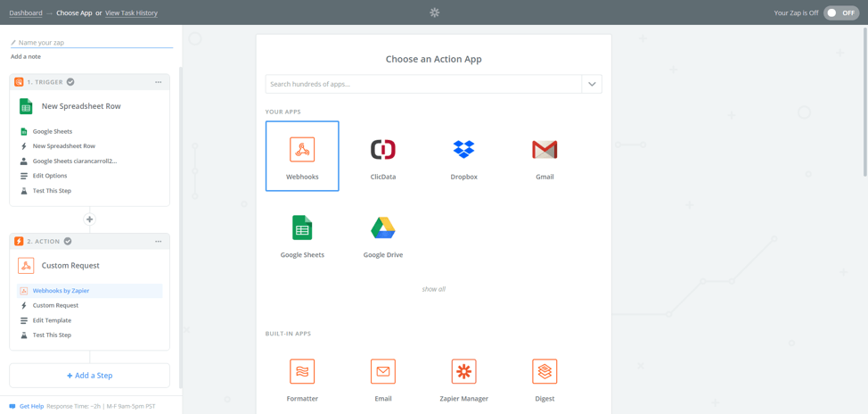Select the Webhooks app tile
The image size is (868, 414).
(302, 156)
